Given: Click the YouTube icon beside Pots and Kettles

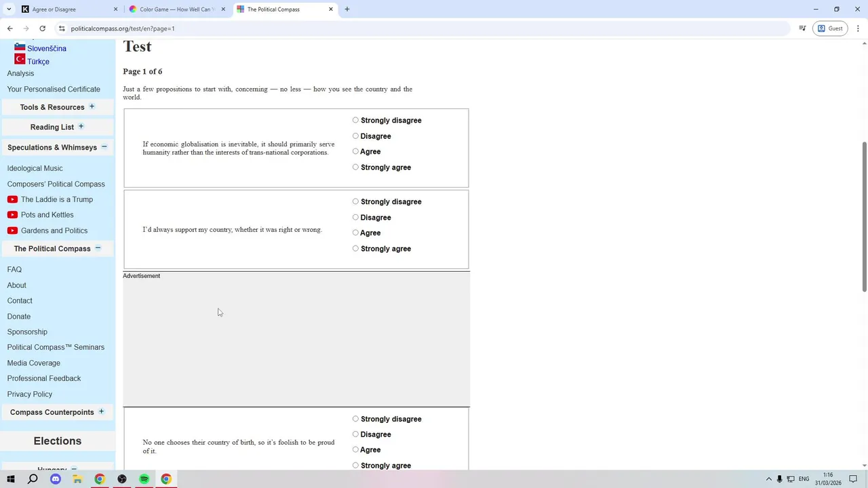Looking at the screenshot, I should [12, 215].
